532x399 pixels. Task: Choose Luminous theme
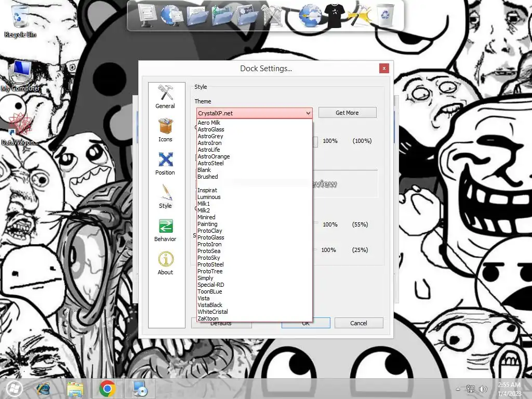click(x=254, y=197)
